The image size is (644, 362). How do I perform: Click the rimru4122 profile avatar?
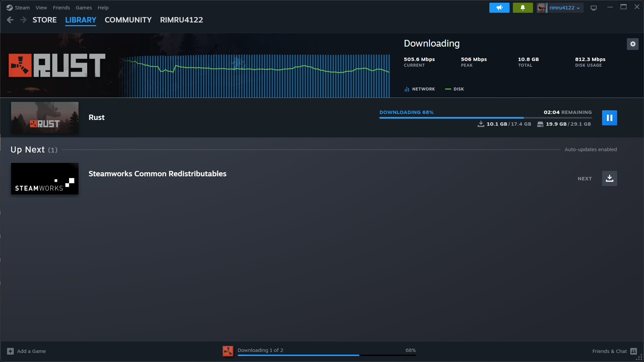point(542,8)
